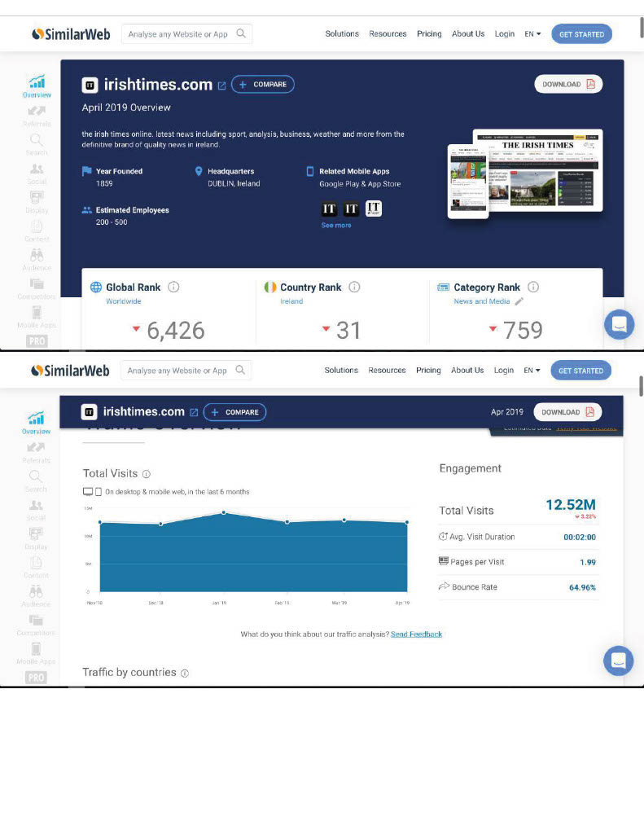644x834 pixels.
Task: Open Content in the top screenshot's sidebar
Action: [x=37, y=230]
